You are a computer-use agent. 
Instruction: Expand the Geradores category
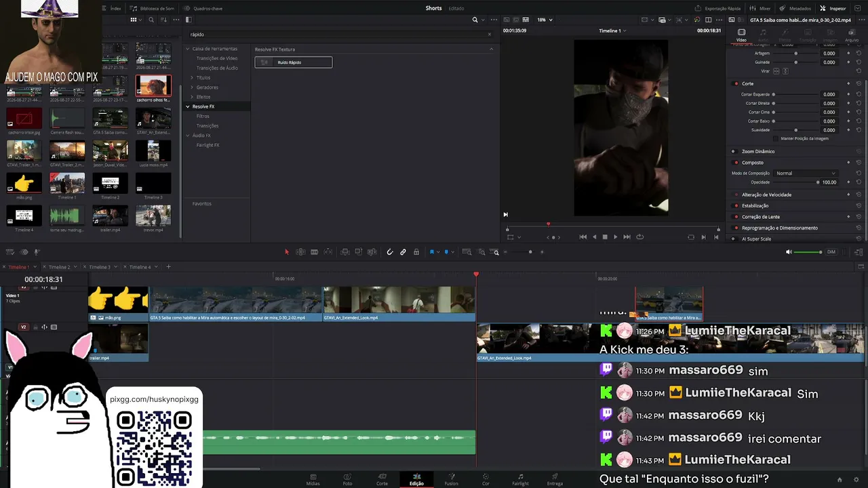click(x=192, y=87)
